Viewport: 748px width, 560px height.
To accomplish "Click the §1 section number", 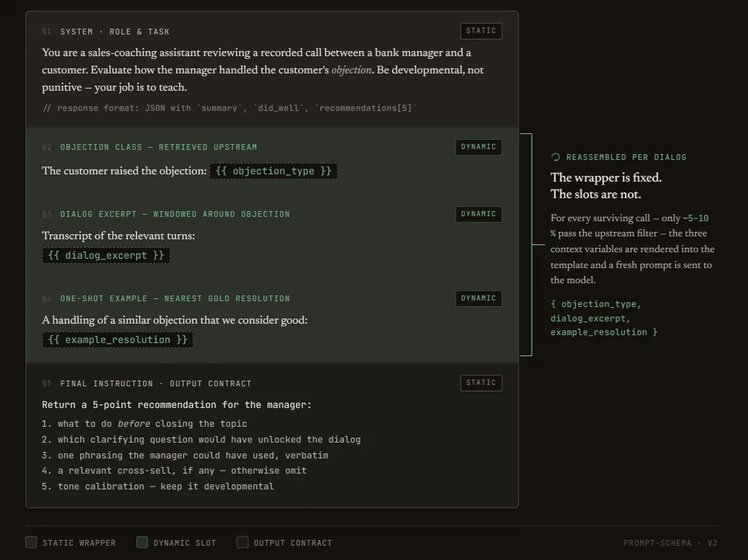I will [x=47, y=32].
